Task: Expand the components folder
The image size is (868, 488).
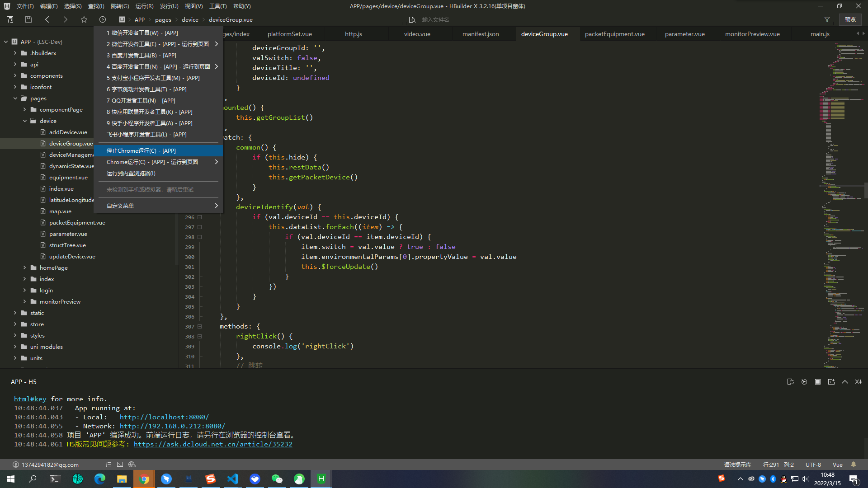Action: pos(15,75)
